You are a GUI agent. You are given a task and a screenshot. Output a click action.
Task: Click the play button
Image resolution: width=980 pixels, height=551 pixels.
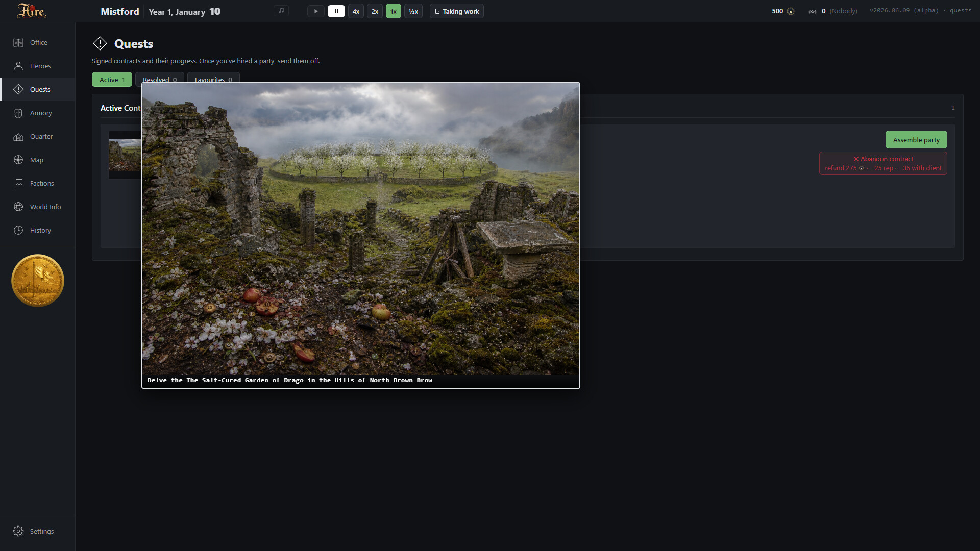316,11
